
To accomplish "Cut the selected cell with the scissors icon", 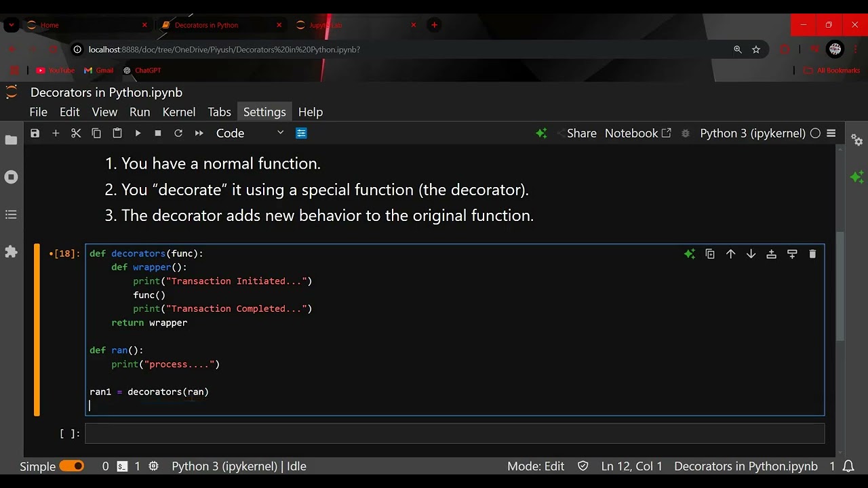I will [x=76, y=134].
